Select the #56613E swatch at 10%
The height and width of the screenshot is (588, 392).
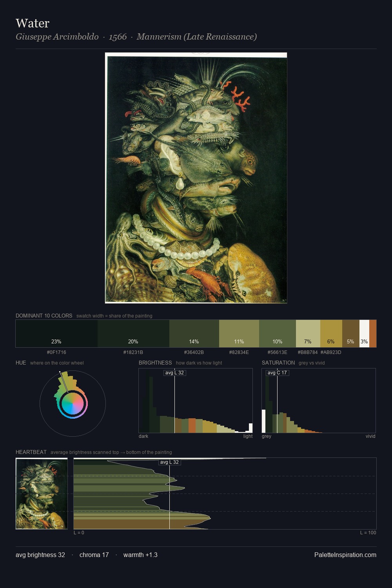point(278,334)
